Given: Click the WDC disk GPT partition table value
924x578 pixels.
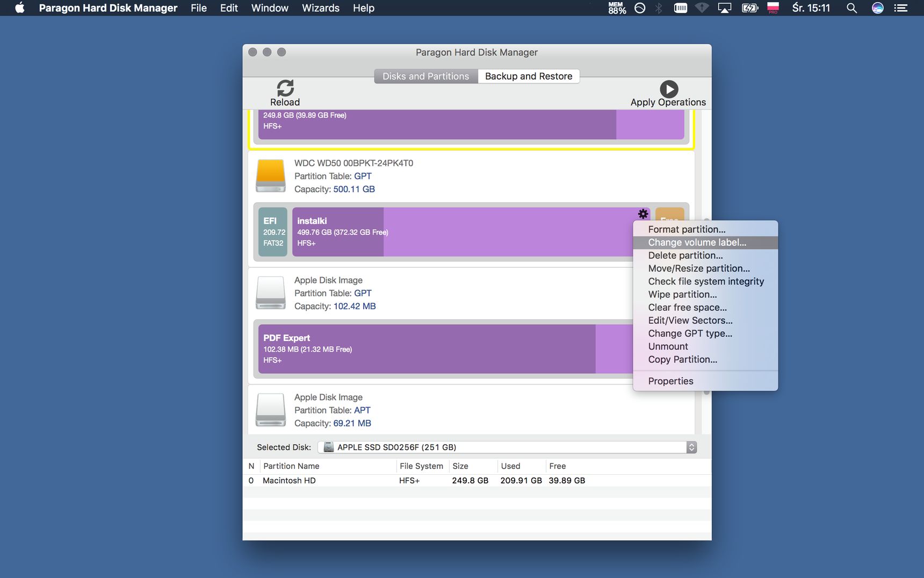Looking at the screenshot, I should point(363,176).
